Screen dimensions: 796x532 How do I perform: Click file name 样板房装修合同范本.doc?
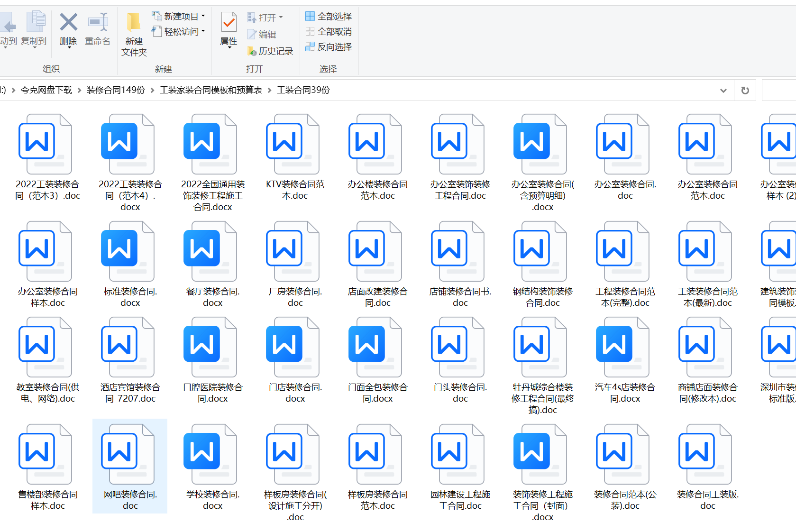[378, 500]
